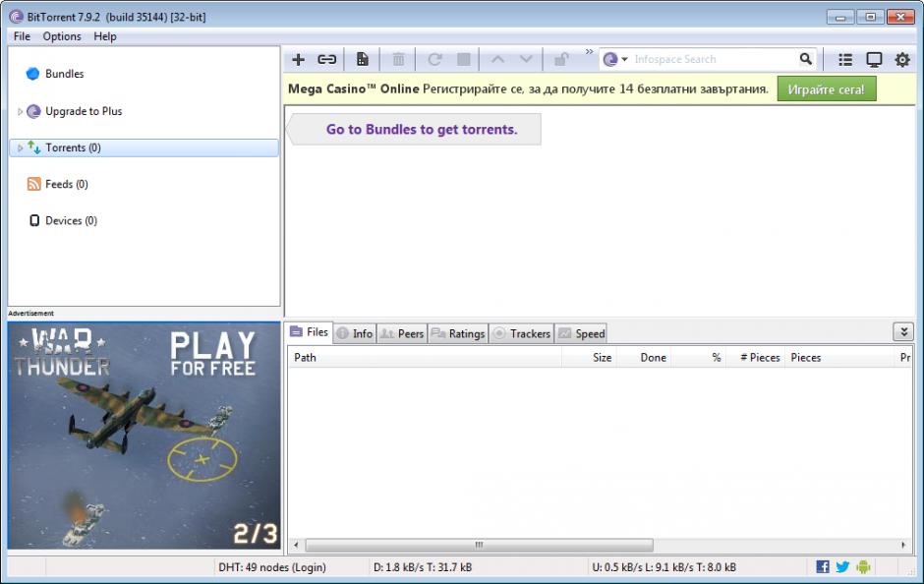Screen dimensions: 924x584
Task: Click the Devices phone icon
Action: coord(34,220)
